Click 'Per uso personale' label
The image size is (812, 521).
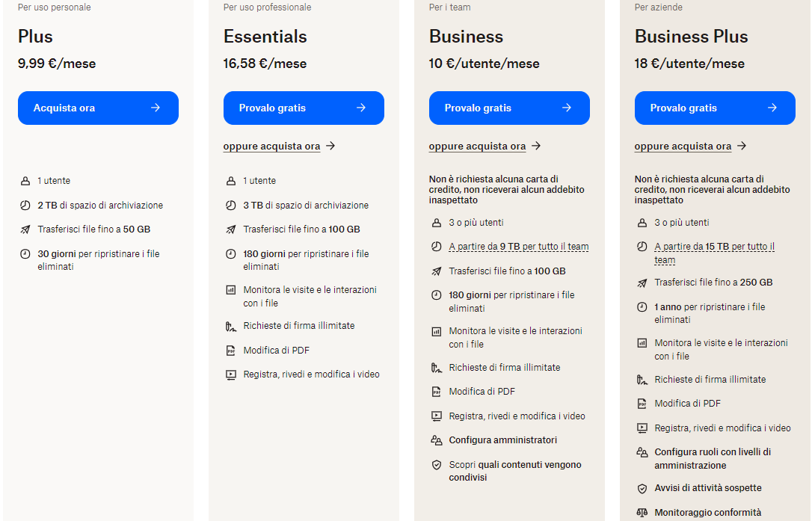(55, 7)
